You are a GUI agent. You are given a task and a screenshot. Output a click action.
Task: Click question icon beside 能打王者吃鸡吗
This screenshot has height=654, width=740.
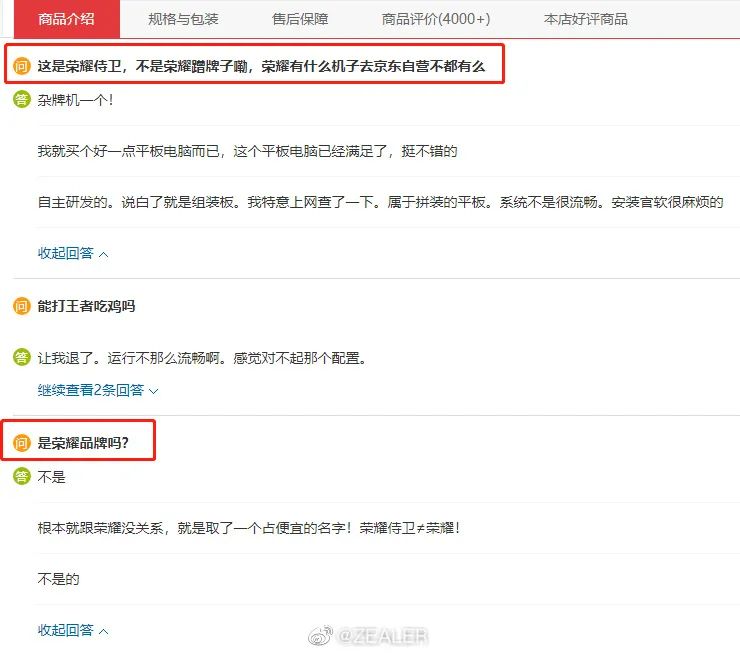pyautogui.click(x=22, y=306)
